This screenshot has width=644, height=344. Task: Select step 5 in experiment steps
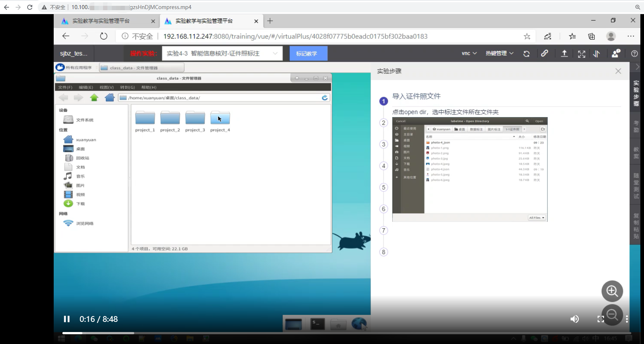pyautogui.click(x=383, y=187)
